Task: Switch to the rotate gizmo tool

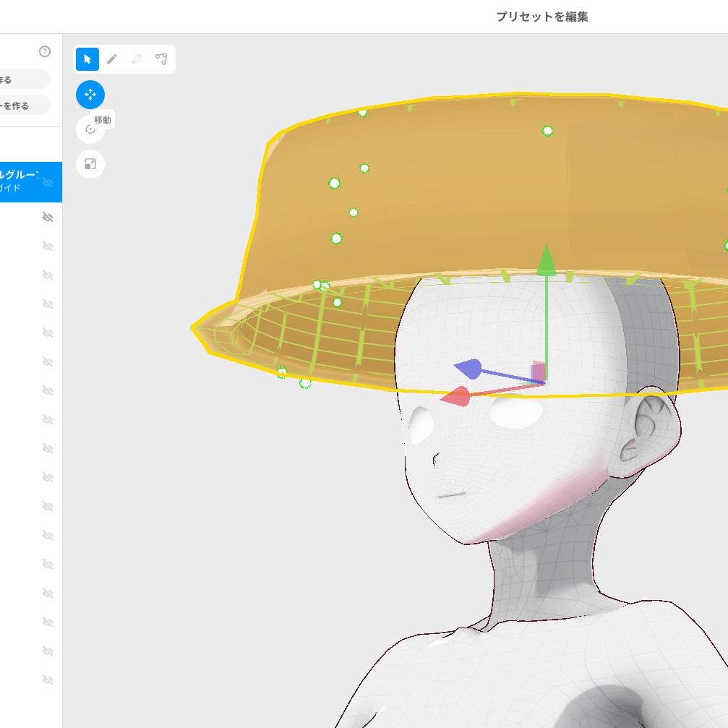Action: pyautogui.click(x=90, y=129)
